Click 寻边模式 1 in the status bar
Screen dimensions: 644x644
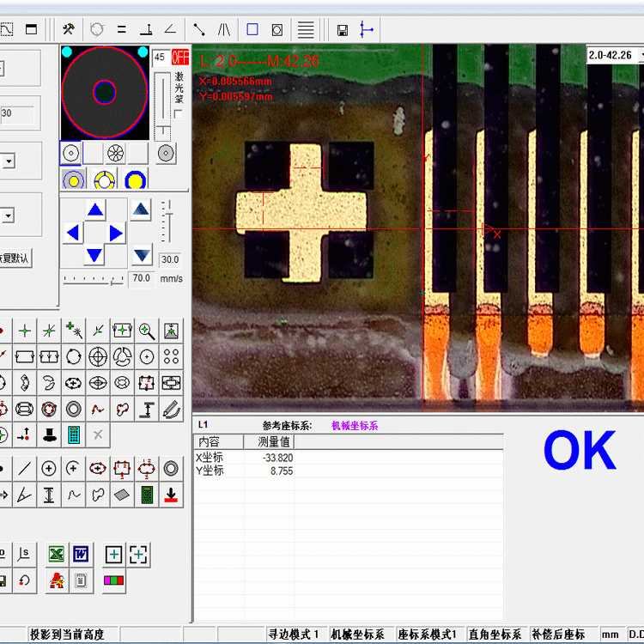[x=294, y=635]
